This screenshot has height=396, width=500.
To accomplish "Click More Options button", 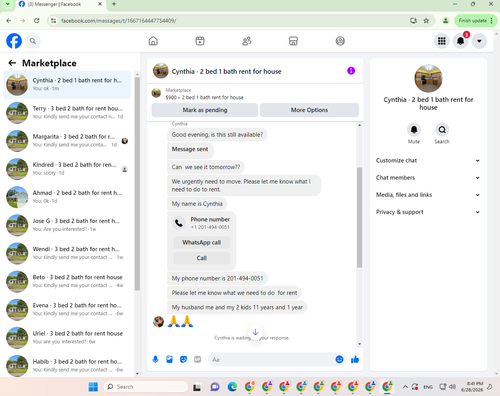I will click(309, 110).
